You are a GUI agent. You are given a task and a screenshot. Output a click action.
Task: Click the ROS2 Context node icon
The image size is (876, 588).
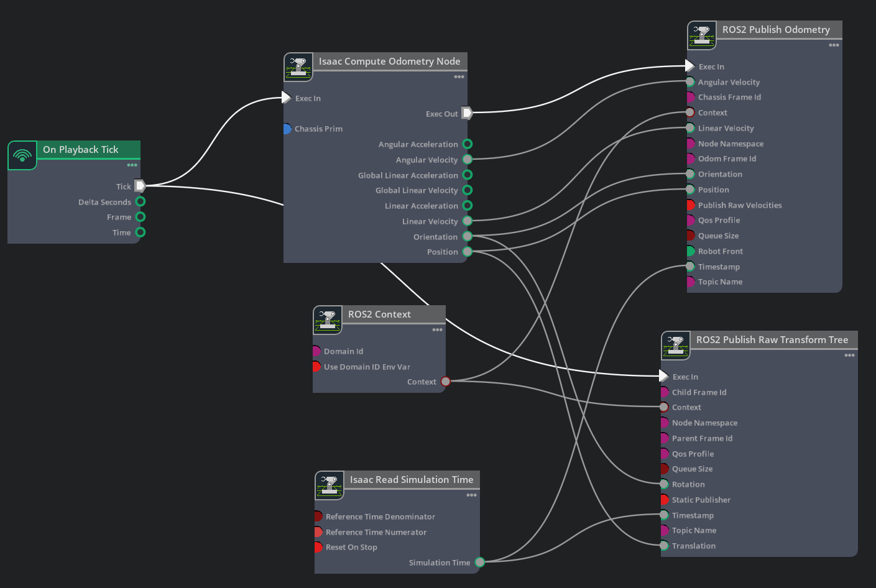point(328,320)
